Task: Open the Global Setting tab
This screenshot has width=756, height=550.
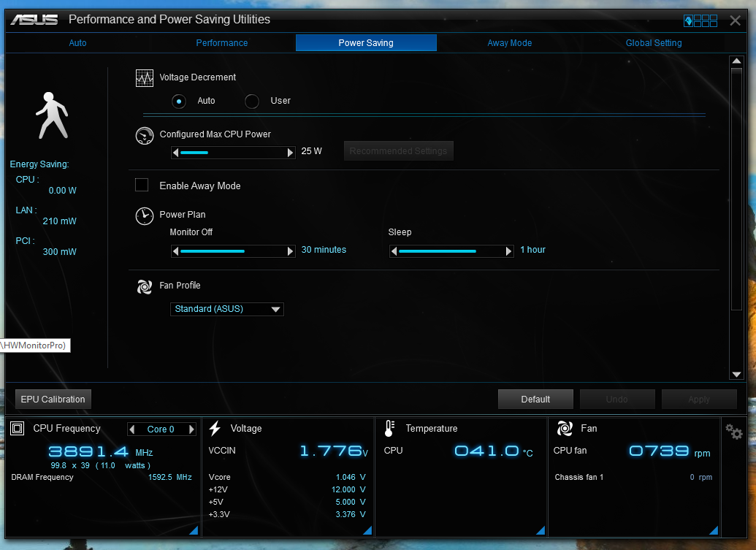Action: click(x=654, y=43)
